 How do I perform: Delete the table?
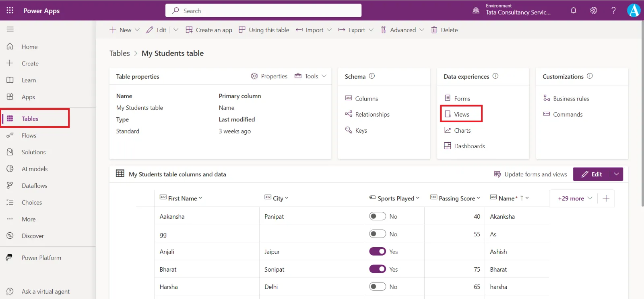(444, 30)
